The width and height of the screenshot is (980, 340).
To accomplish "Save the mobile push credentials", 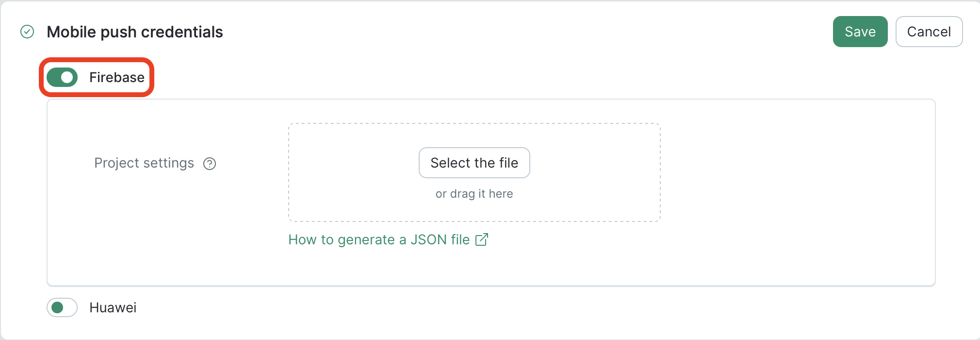I will coord(860,32).
